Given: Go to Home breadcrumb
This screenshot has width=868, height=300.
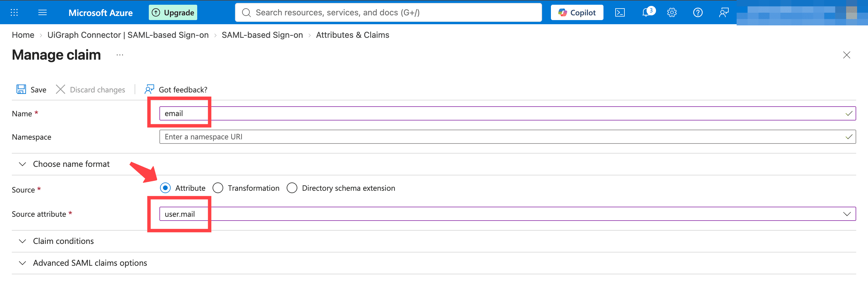Looking at the screenshot, I should [23, 35].
